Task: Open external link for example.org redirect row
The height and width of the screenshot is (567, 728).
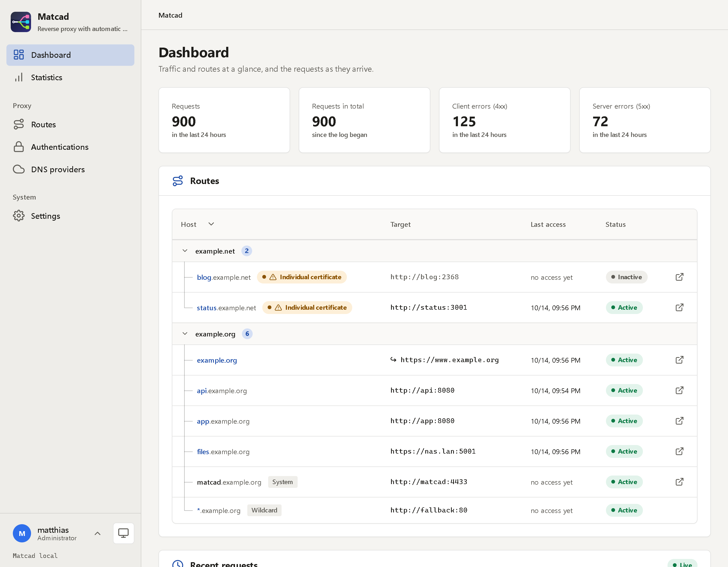Action: 679,360
